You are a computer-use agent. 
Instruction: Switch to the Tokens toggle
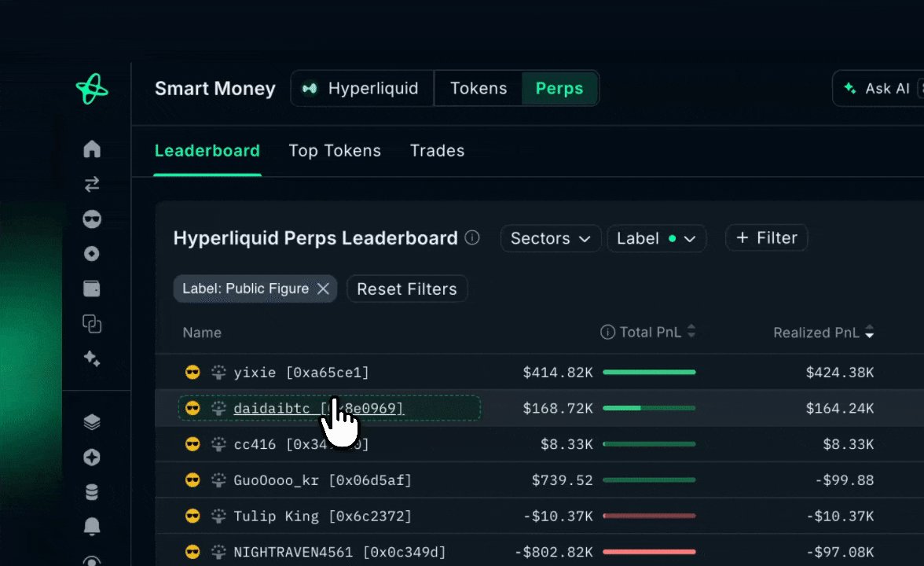478,88
